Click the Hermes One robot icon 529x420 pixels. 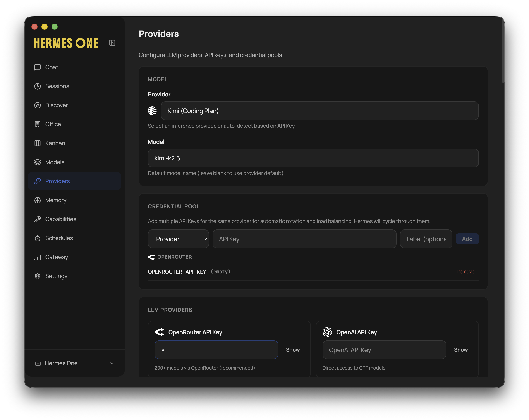[38, 363]
